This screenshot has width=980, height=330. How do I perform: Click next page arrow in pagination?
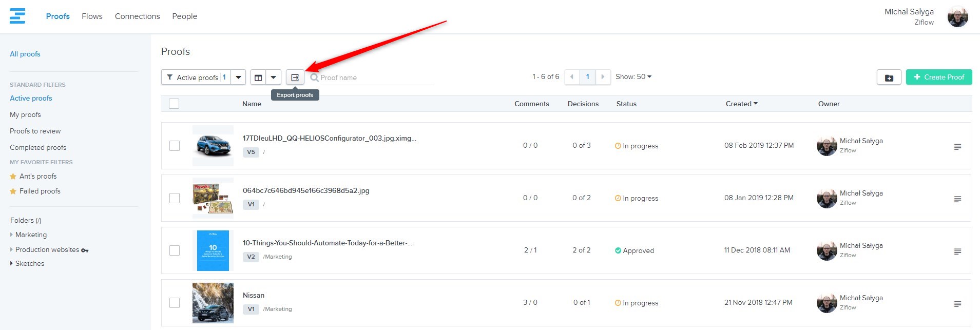tap(603, 77)
